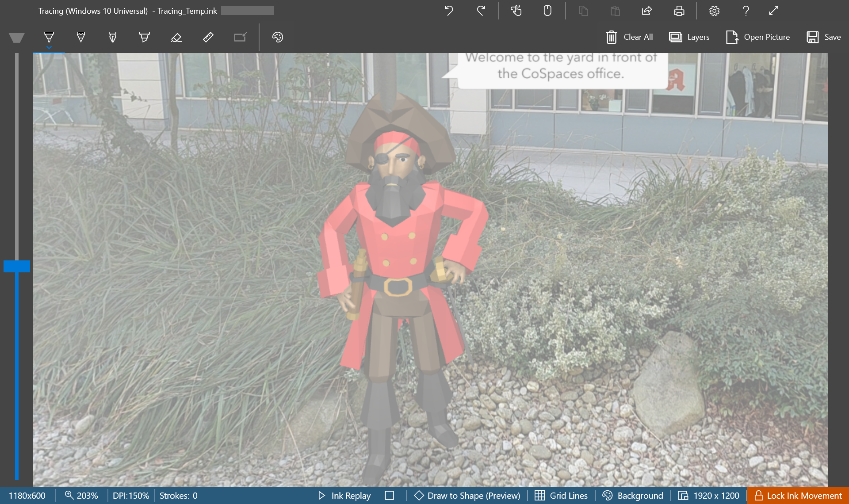Viewport: 849px width, 504px height.
Task: Toggle full screen expand arrow icon
Action: [773, 11]
